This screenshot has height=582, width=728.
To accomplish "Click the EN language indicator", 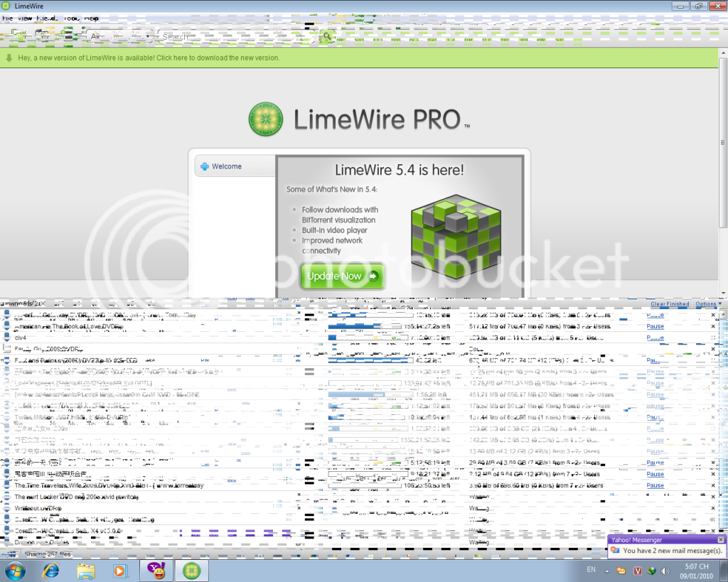I will [x=591, y=569].
